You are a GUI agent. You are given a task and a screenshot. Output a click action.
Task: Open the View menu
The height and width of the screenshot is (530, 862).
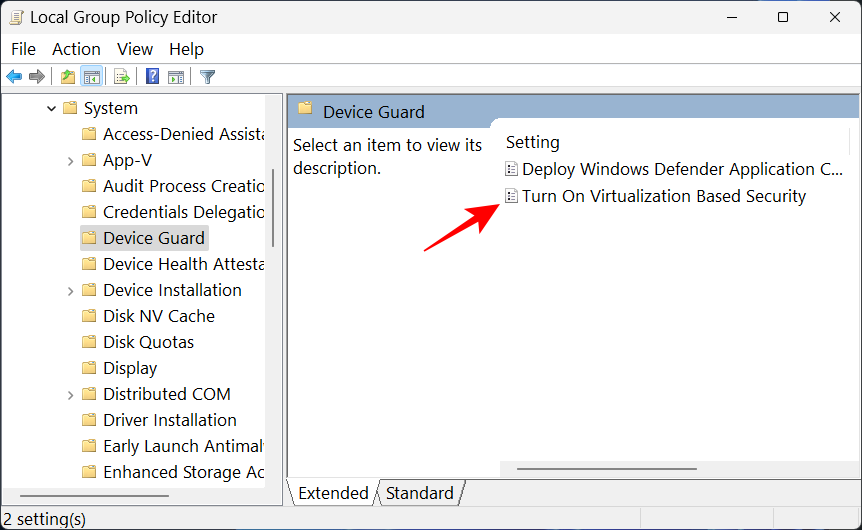point(135,49)
